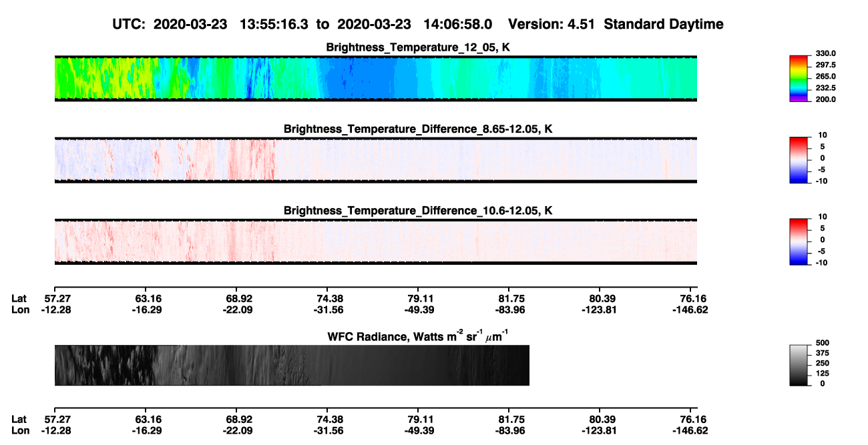868x445 pixels.
Task: Click the 10.6-12.05 difference image strip
Action: point(376,241)
